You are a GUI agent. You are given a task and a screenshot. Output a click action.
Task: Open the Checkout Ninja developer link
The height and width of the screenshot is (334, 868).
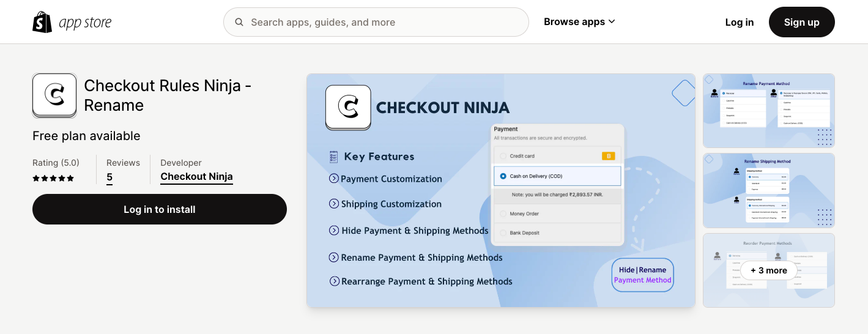196,177
